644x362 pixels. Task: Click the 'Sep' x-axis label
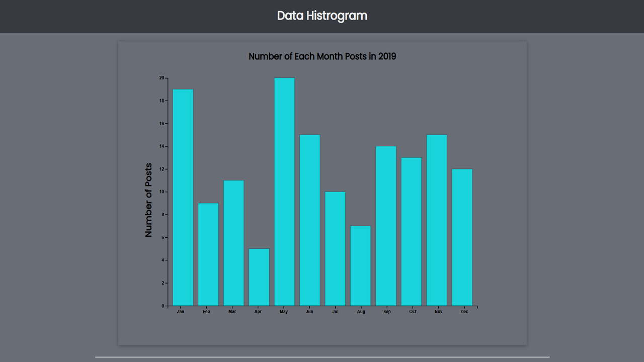coord(387,312)
